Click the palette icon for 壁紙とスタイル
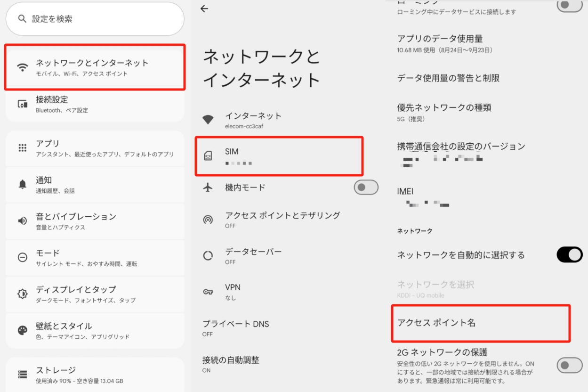Image resolution: width=588 pixels, height=392 pixels. 22,330
